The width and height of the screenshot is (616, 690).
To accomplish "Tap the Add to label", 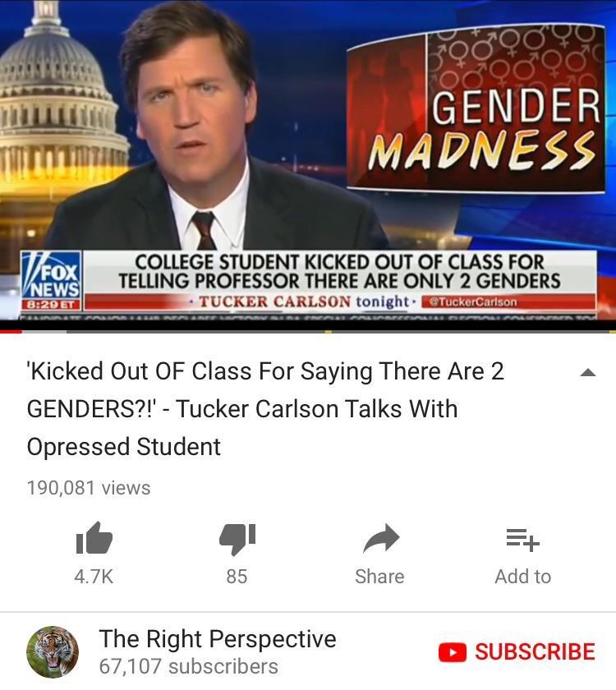I will [523, 577].
